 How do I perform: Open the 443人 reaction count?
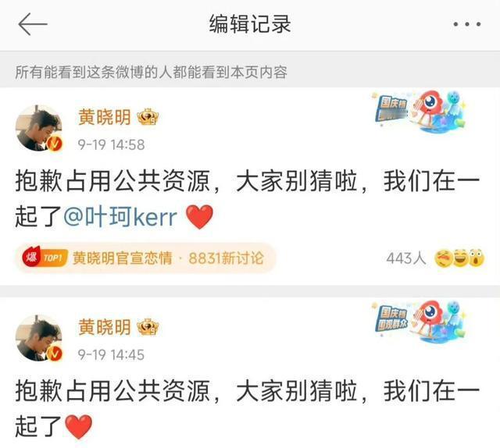click(x=406, y=258)
